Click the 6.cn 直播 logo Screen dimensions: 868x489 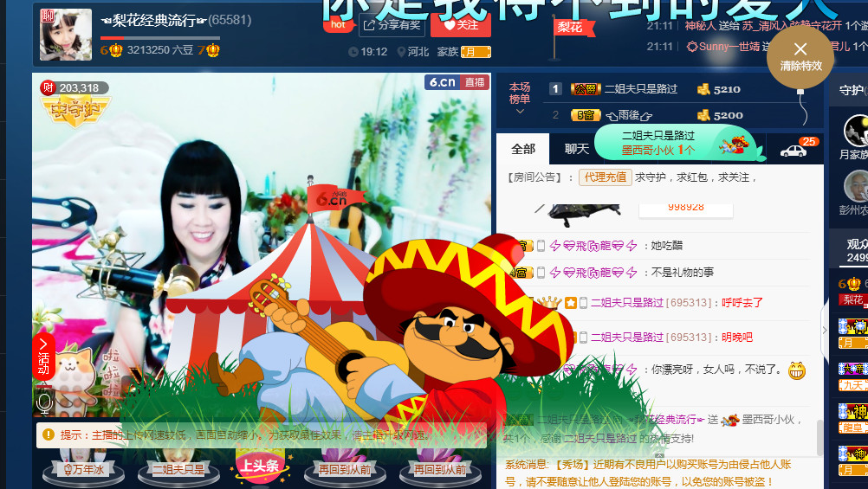[457, 82]
